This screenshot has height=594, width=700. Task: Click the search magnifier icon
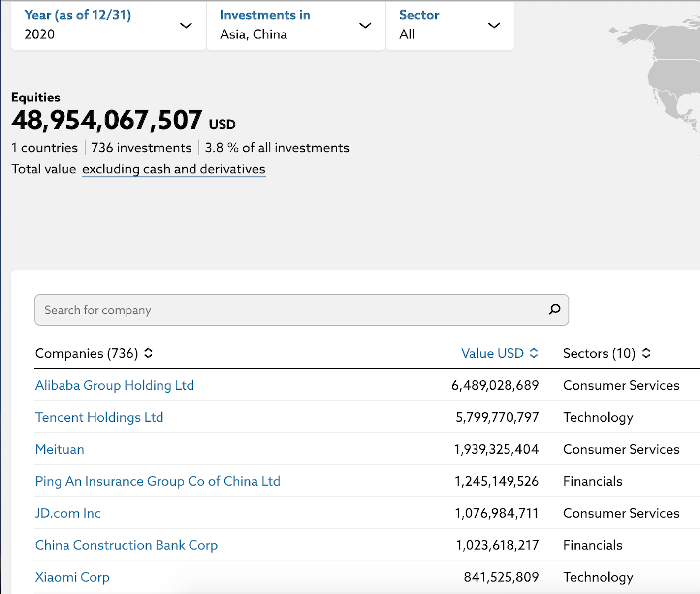555,309
